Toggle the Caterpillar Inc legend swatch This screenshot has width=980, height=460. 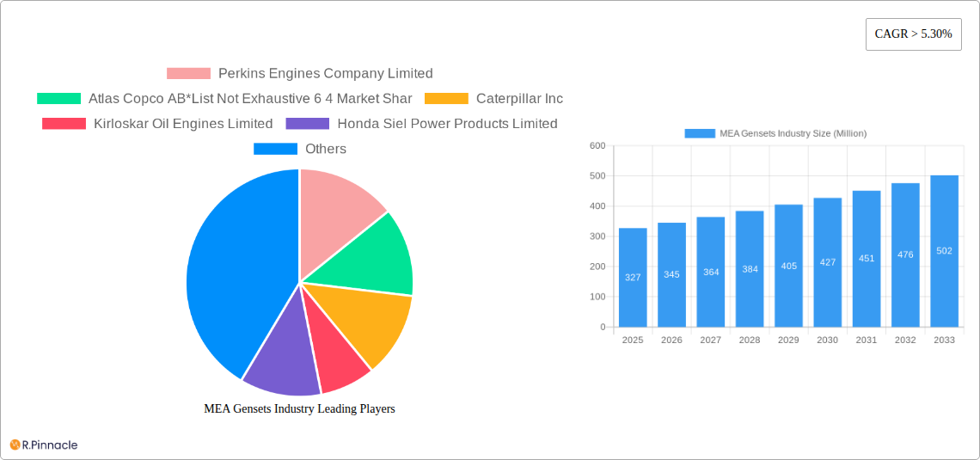tap(446, 99)
